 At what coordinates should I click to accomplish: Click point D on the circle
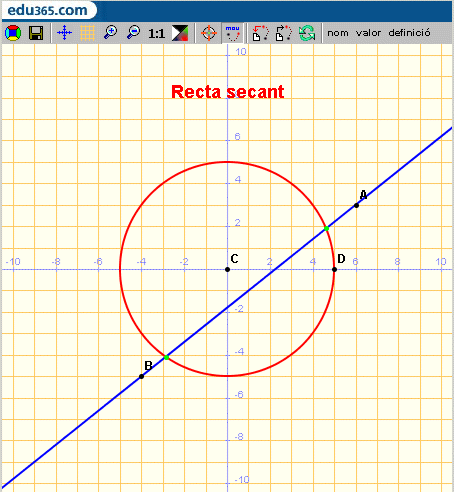[x=334, y=269]
